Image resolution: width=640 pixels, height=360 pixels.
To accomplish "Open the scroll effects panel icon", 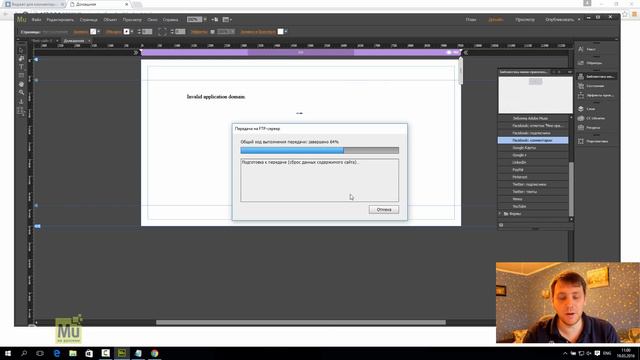I will coord(581,95).
